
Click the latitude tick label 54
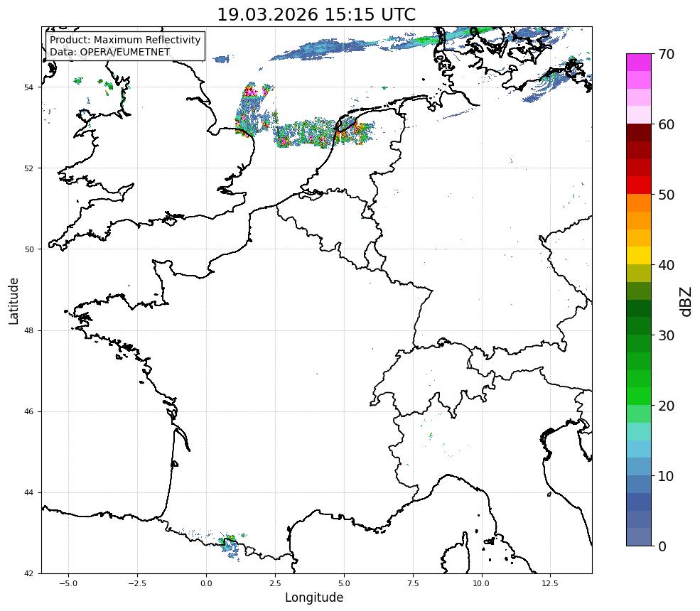pyautogui.click(x=28, y=87)
